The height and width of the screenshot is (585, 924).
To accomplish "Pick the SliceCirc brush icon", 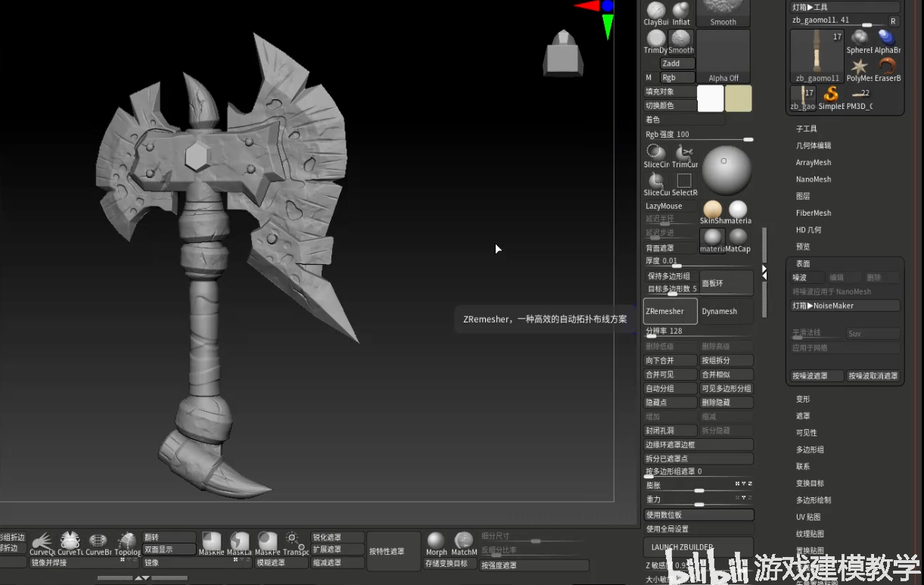I will point(656,156).
